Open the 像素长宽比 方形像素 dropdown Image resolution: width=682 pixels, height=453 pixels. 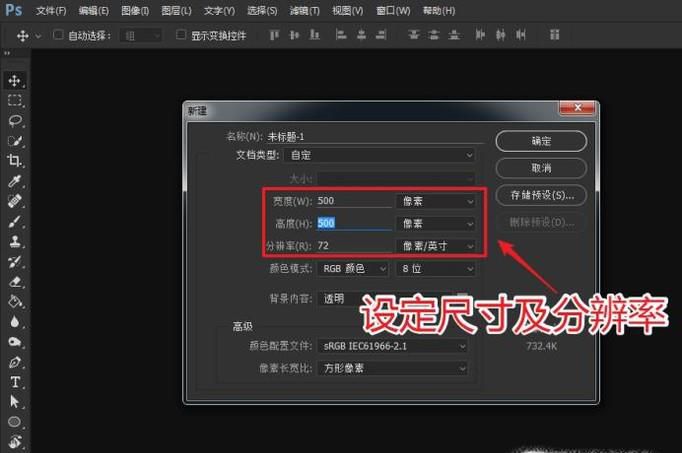tap(393, 369)
